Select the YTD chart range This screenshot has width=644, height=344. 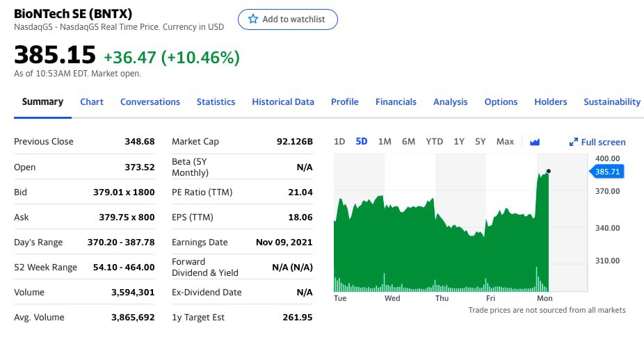click(x=434, y=142)
